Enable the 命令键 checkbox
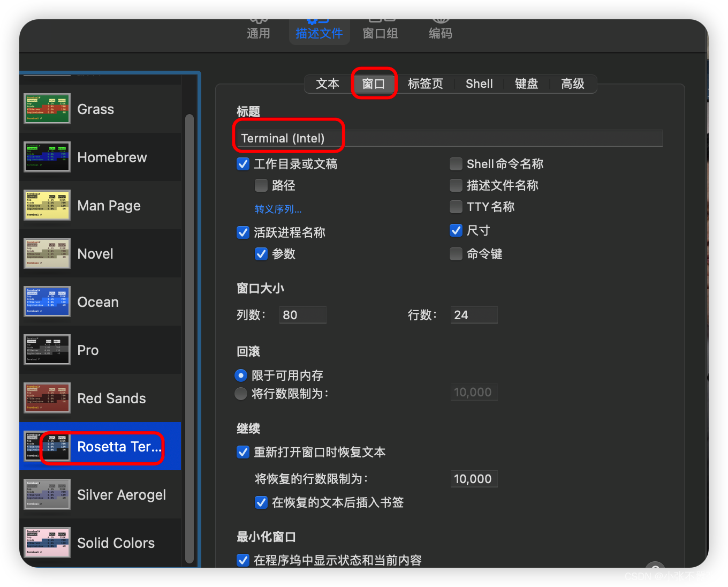Viewport: 728px width, 587px height. pyautogui.click(x=456, y=254)
